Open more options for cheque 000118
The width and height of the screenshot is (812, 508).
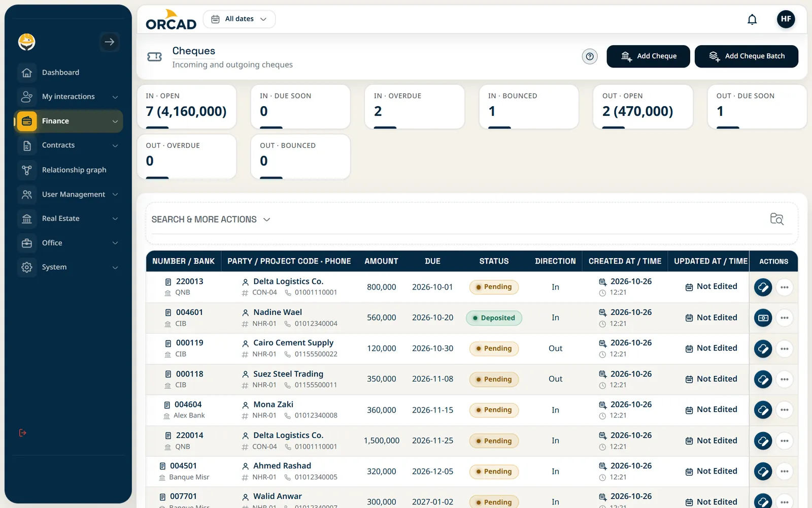click(785, 379)
